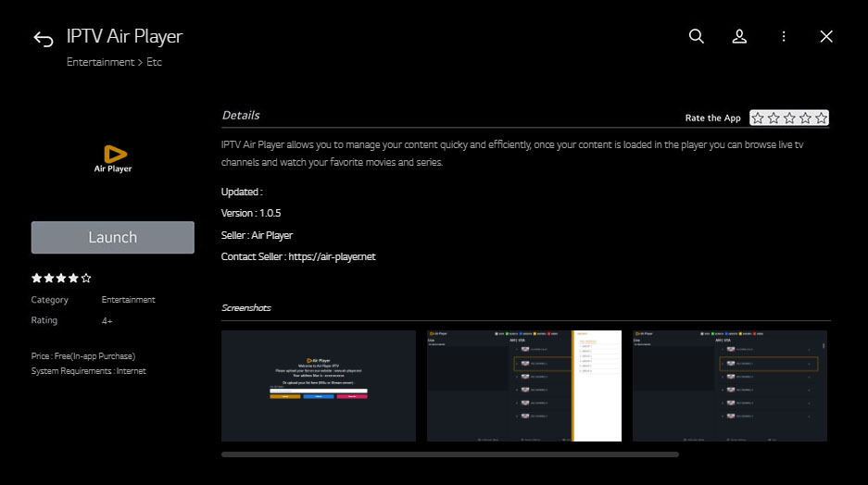868x485 pixels.
Task: View the third channel list screenshot
Action: pyautogui.click(x=730, y=386)
